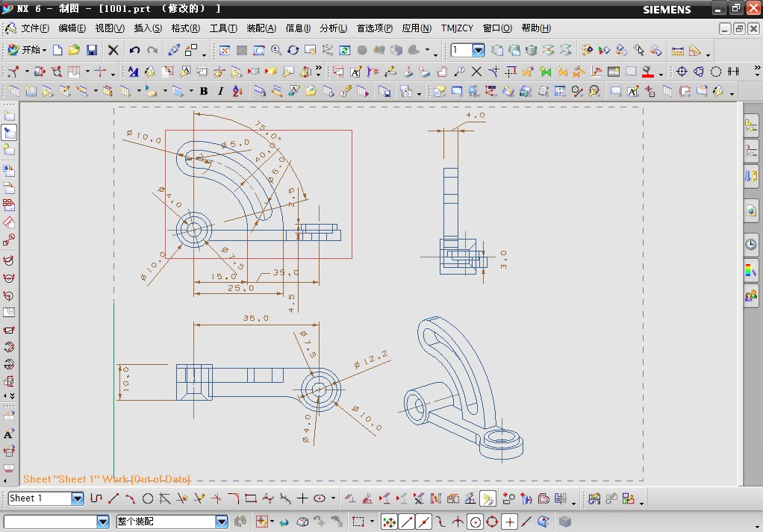Open the 文件(F) menu
The width and height of the screenshot is (763, 532).
pos(35,28)
